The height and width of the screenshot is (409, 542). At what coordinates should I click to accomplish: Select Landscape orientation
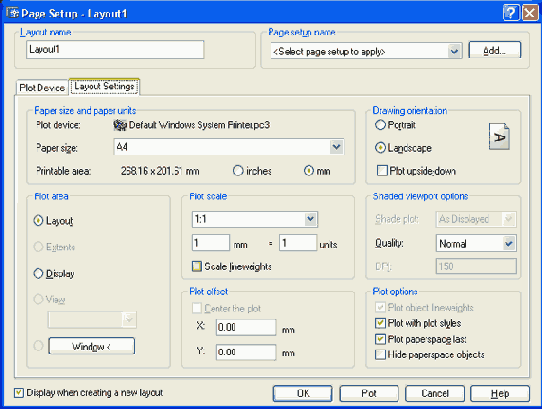coord(380,148)
